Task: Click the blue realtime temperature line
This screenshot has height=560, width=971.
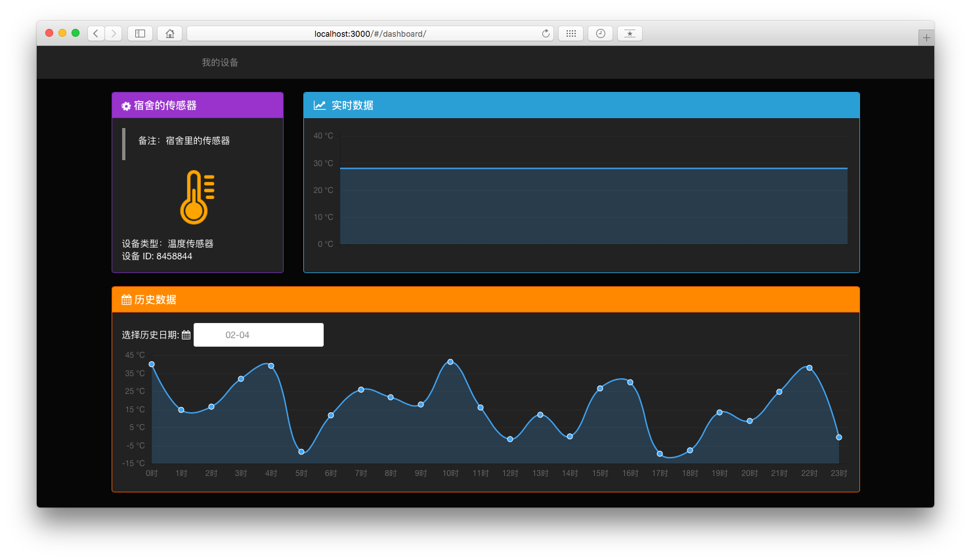Action: (x=593, y=169)
